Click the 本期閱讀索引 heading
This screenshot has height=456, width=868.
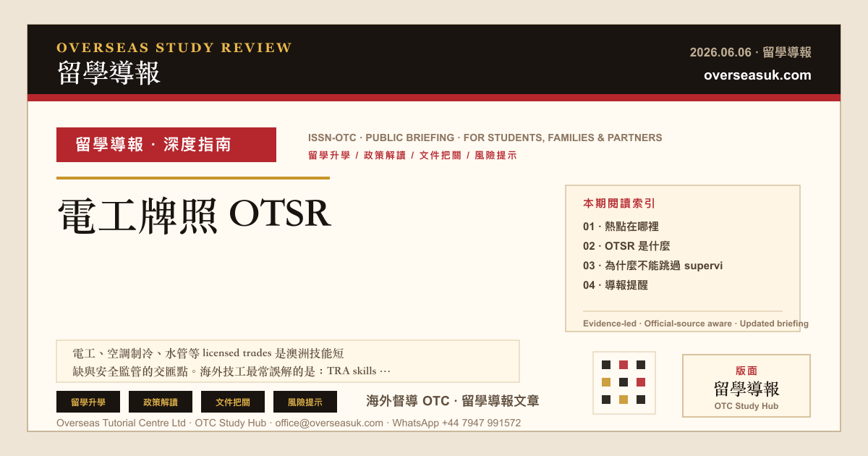coord(619,203)
